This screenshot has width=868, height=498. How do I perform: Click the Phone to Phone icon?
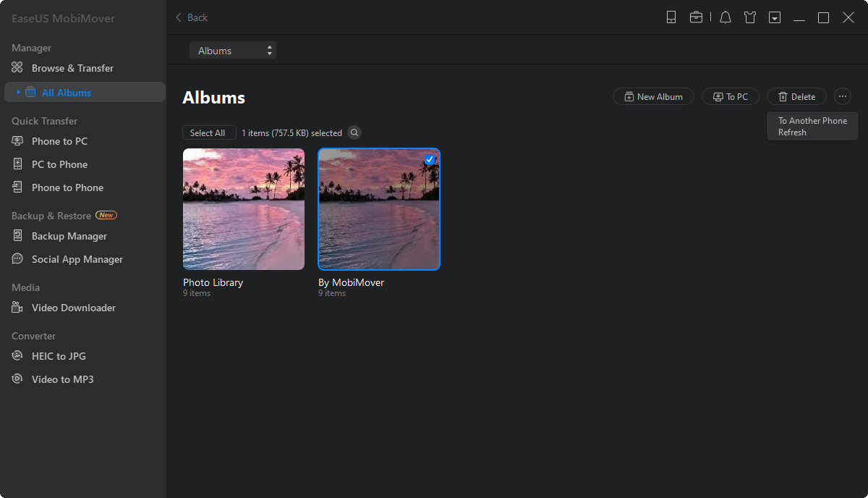[17, 187]
